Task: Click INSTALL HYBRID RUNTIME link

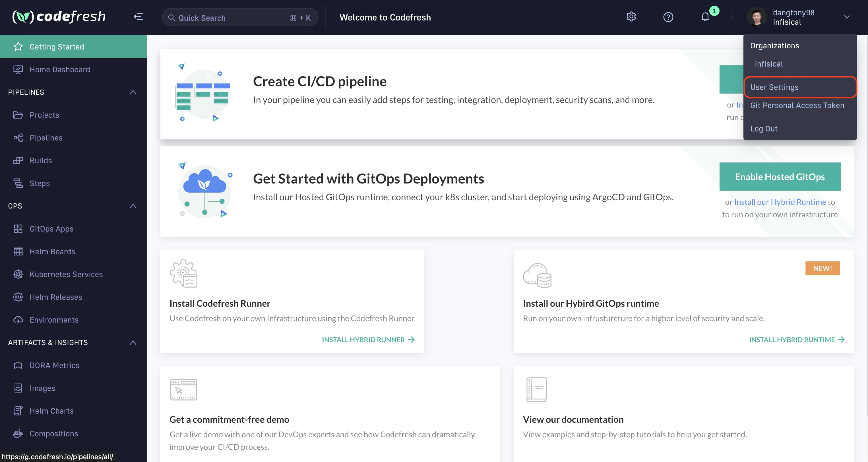Action: click(x=797, y=339)
